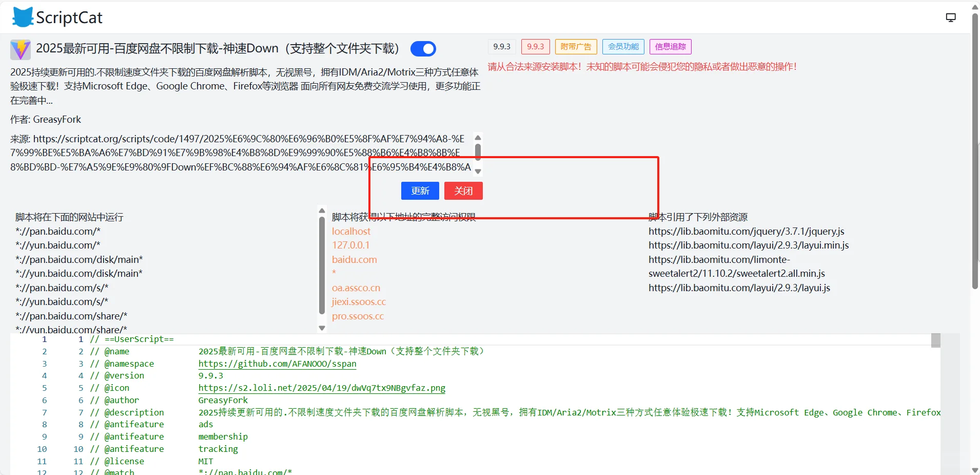
Task: Click the limonte-sweetalert2 resource URL
Action: pos(737,267)
